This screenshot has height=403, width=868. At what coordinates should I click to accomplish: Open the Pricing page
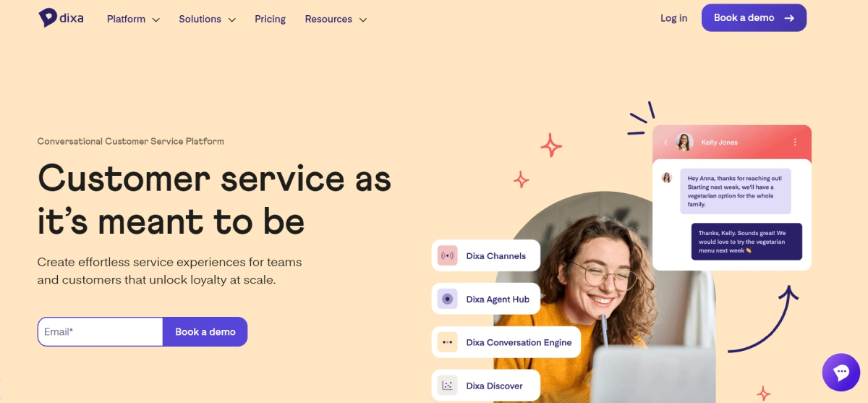click(270, 19)
